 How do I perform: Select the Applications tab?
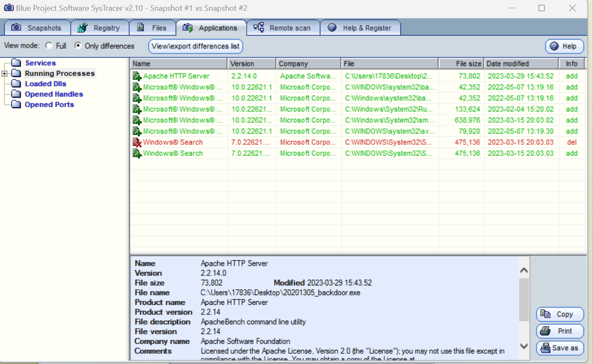click(211, 28)
